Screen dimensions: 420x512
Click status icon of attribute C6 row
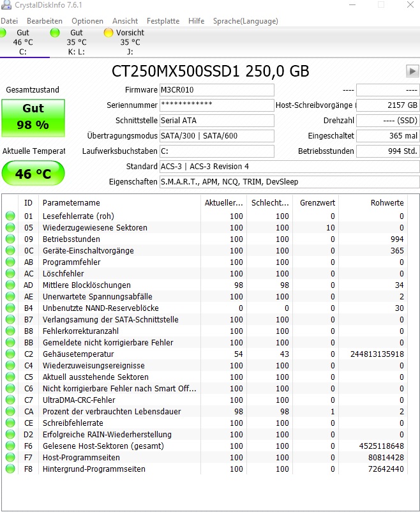10,388
